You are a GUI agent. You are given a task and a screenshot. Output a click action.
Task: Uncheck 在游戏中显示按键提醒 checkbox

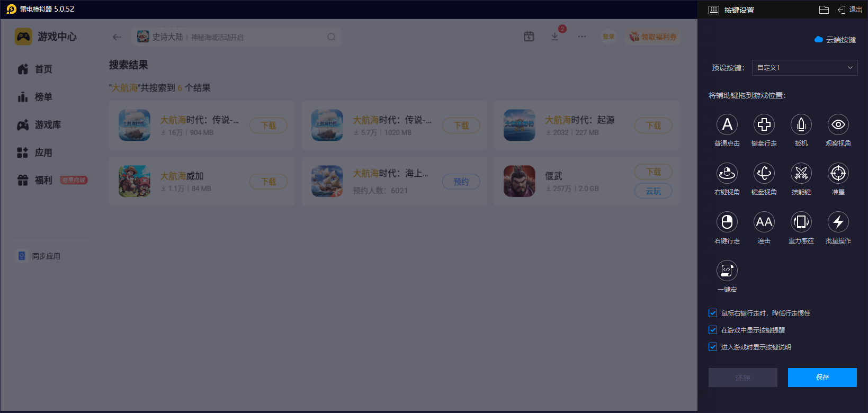713,330
